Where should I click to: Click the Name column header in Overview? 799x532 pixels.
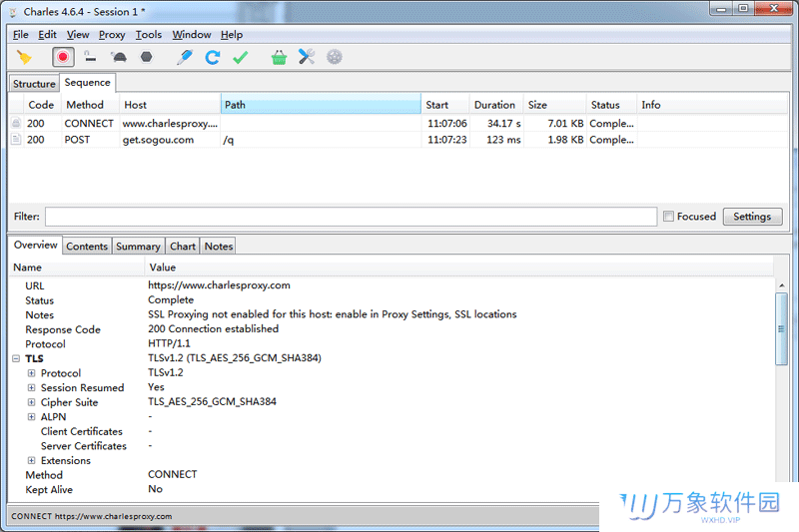pyautogui.click(x=77, y=267)
